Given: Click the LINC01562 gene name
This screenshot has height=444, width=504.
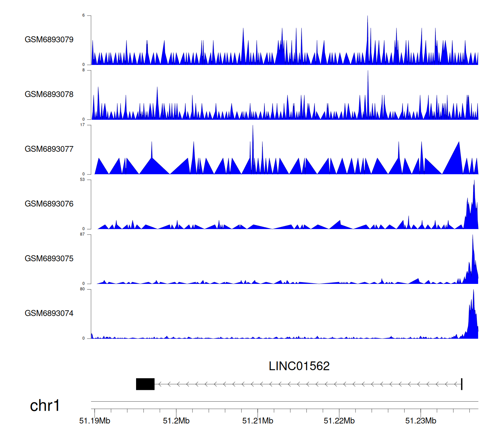Looking at the screenshot, I should coord(299,366).
